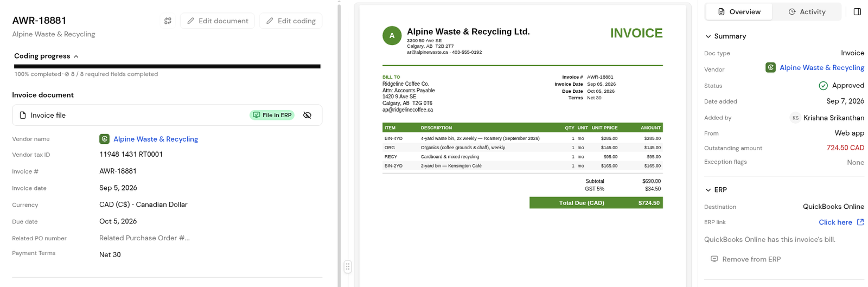Click the BIN-4YD line item row
Image resolution: width=868 pixels, height=287 pixels.
pyautogui.click(x=522, y=138)
